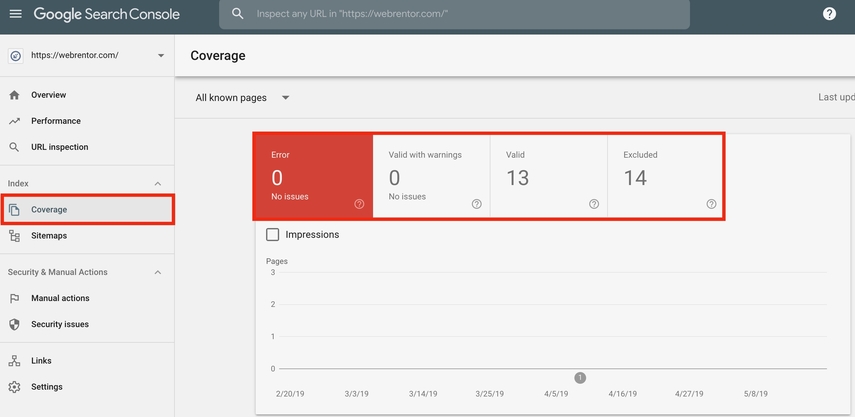
Task: Collapse the Index section
Action: [157, 184]
